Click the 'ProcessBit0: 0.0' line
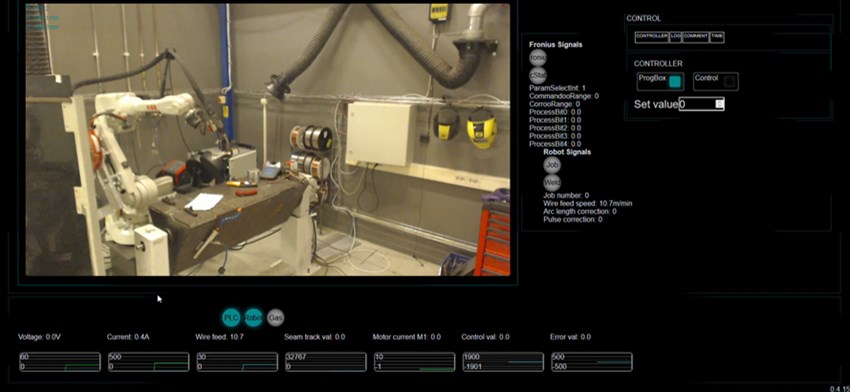The height and width of the screenshot is (392, 850). [555, 112]
